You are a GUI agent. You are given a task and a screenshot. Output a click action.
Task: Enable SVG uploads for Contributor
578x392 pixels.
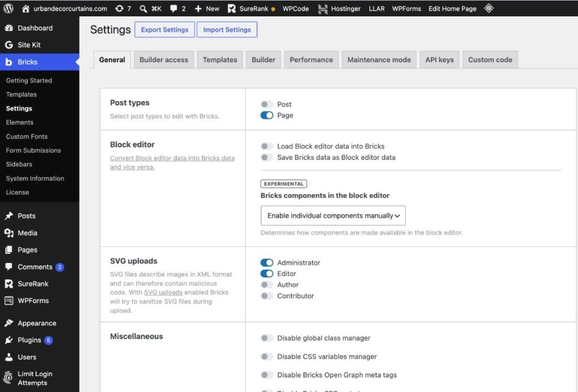coord(267,296)
